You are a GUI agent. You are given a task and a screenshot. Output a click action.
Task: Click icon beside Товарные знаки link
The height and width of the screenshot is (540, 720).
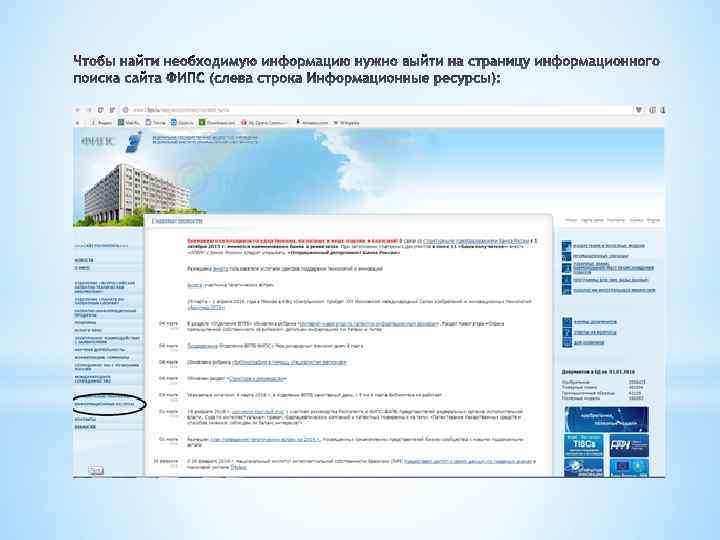[567, 268]
